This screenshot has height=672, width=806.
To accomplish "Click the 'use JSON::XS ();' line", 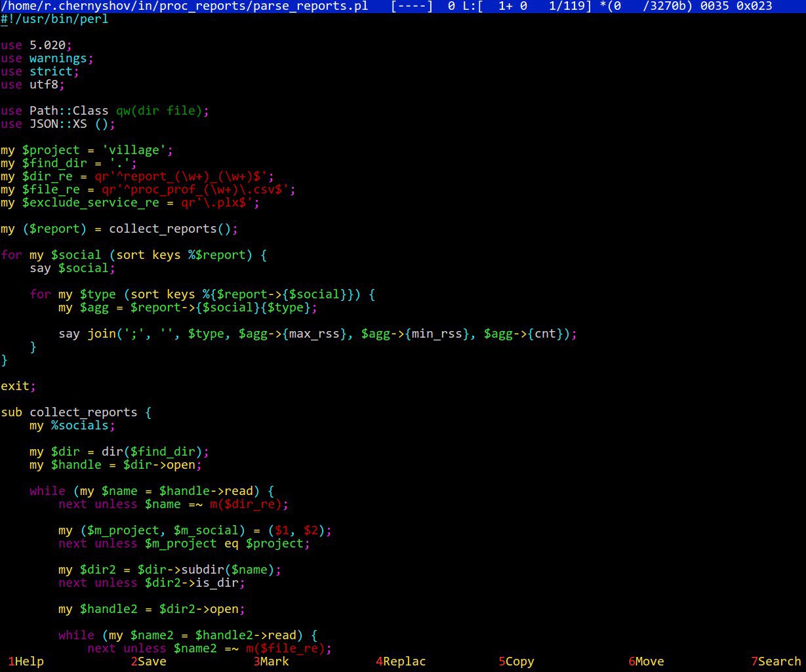I will click(x=58, y=124).
